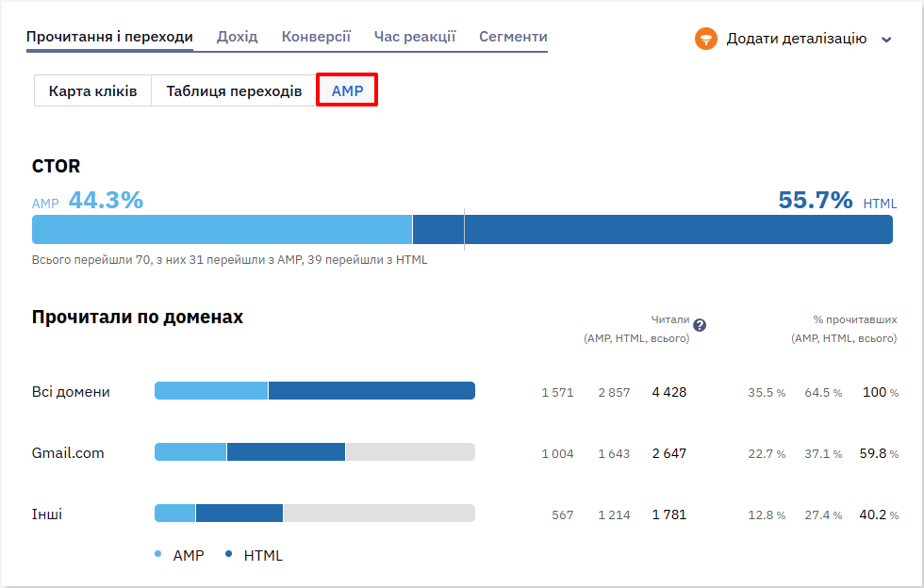
Task: Click the Читали column header
Action: (670, 319)
